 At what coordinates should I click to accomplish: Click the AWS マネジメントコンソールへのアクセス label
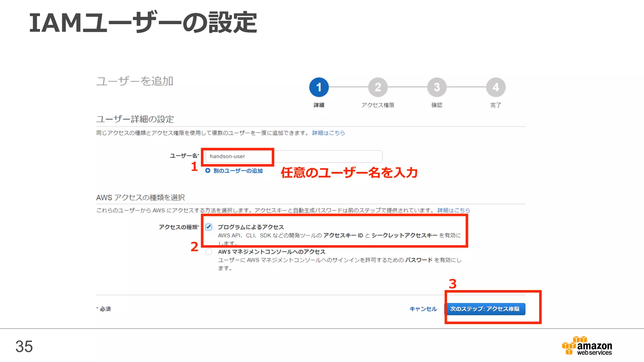click(x=272, y=252)
